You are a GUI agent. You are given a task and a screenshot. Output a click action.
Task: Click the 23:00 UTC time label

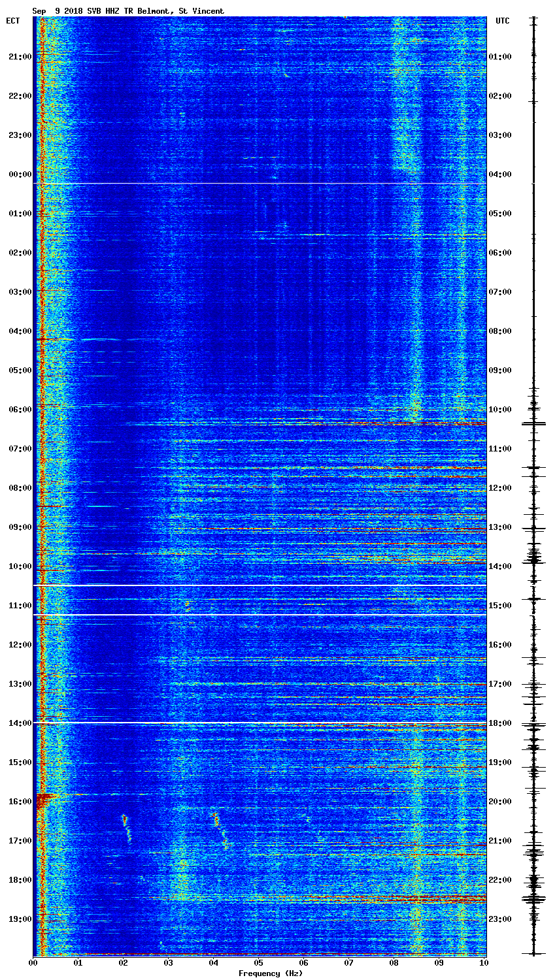coord(500,919)
